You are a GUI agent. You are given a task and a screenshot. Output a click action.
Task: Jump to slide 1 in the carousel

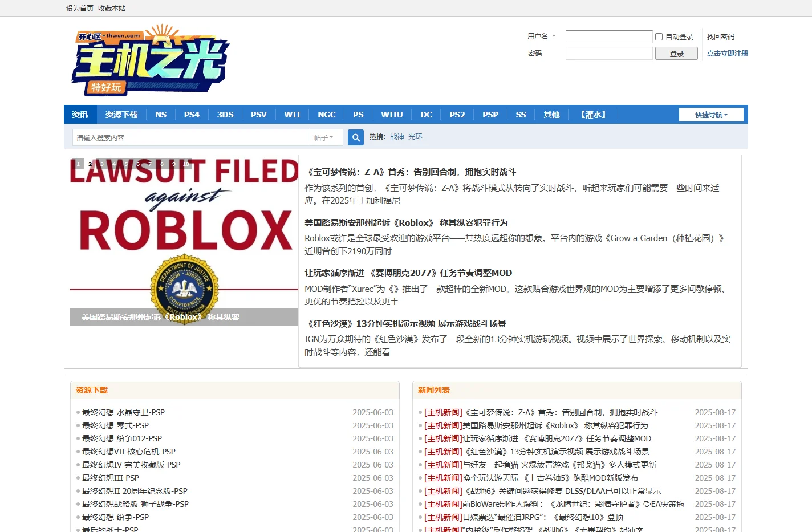pos(78,164)
